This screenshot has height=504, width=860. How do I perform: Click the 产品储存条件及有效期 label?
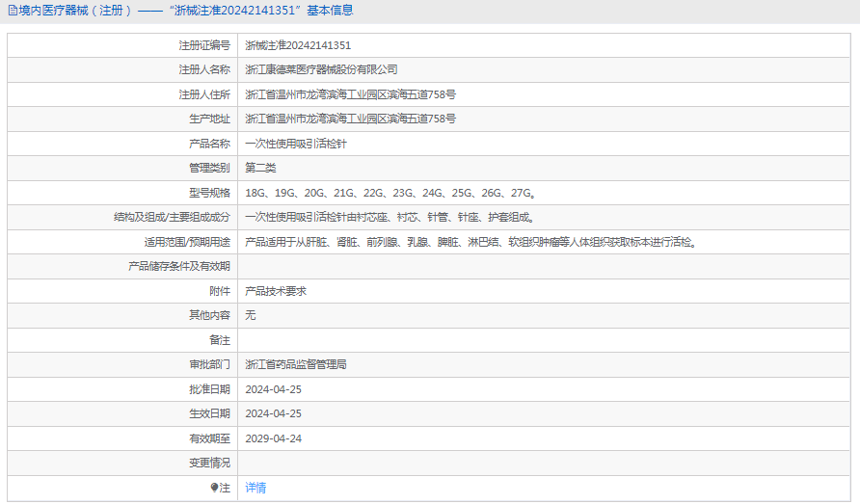[179, 266]
